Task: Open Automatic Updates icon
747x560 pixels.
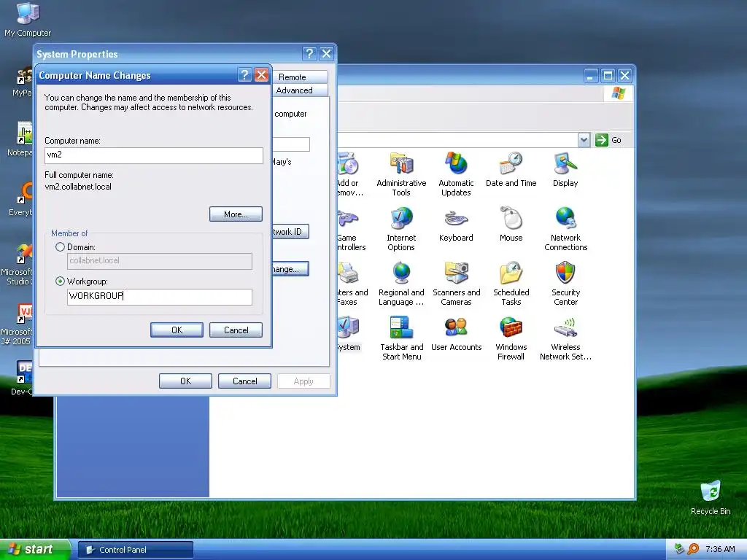Action: [456, 174]
